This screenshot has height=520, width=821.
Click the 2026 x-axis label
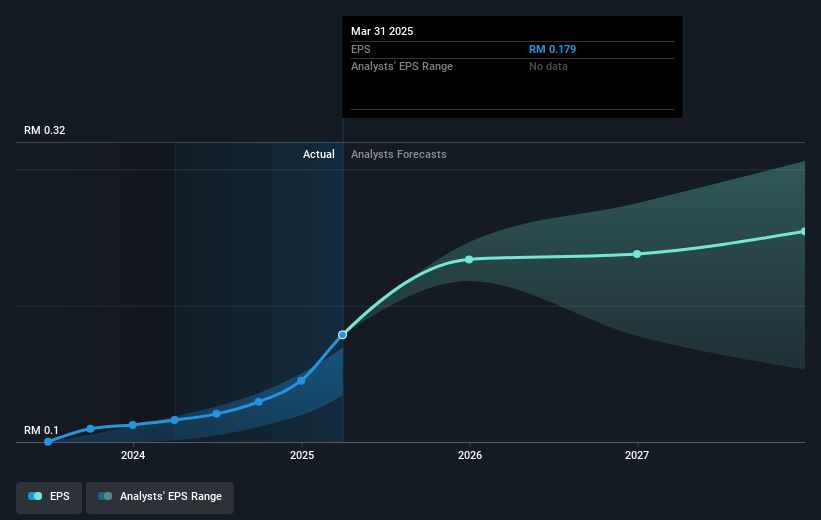tap(470, 456)
